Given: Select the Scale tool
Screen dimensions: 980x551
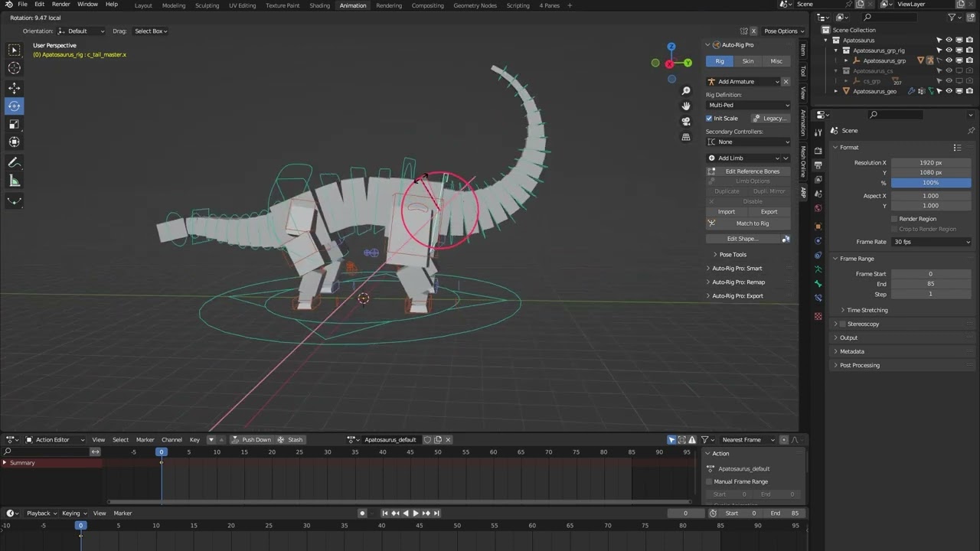Looking at the screenshot, I should point(14,124).
